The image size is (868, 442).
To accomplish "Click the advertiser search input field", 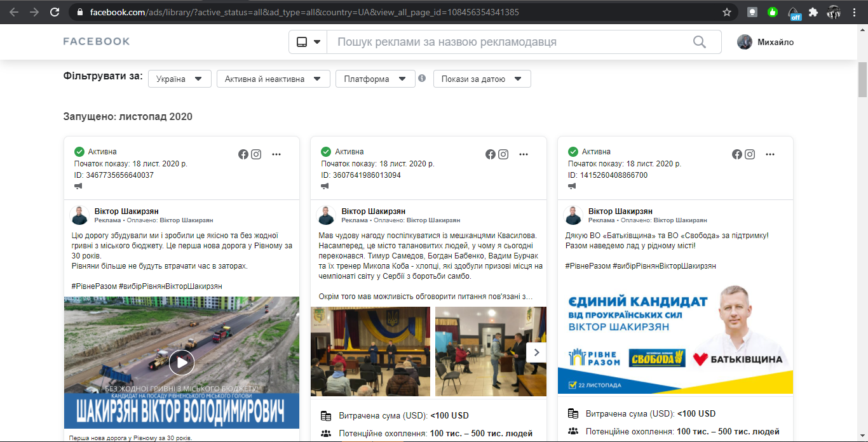I will (508, 42).
